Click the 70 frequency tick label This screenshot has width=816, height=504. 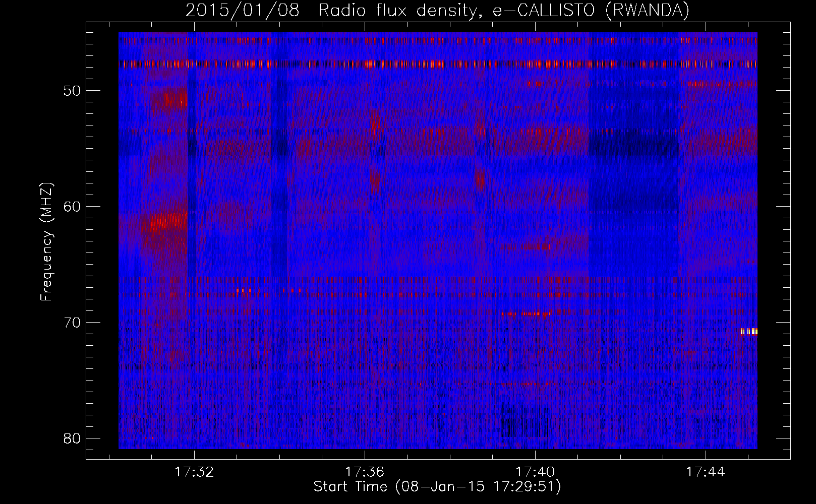pos(72,323)
